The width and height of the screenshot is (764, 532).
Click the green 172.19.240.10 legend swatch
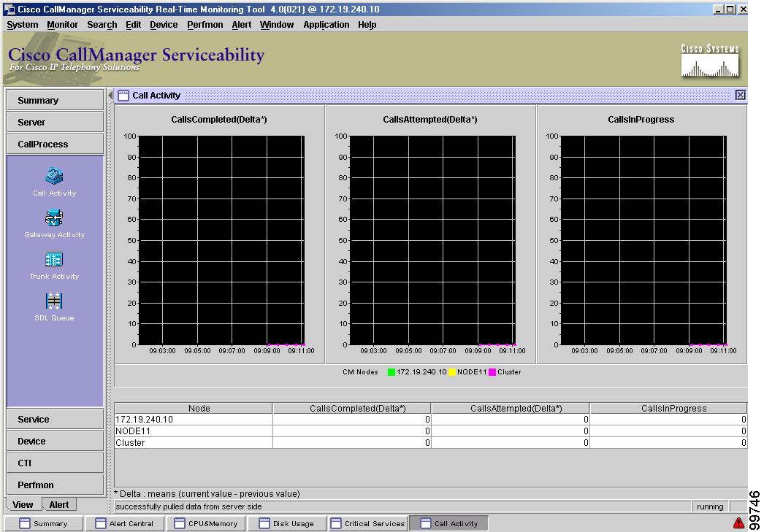[x=391, y=372]
